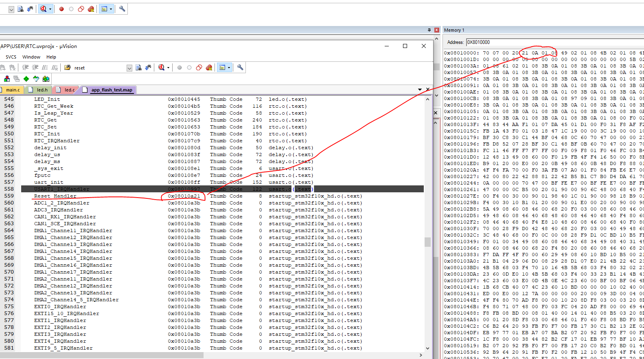Pin the docked panel with pushpin icon
The image size is (644, 359).
(429, 30)
